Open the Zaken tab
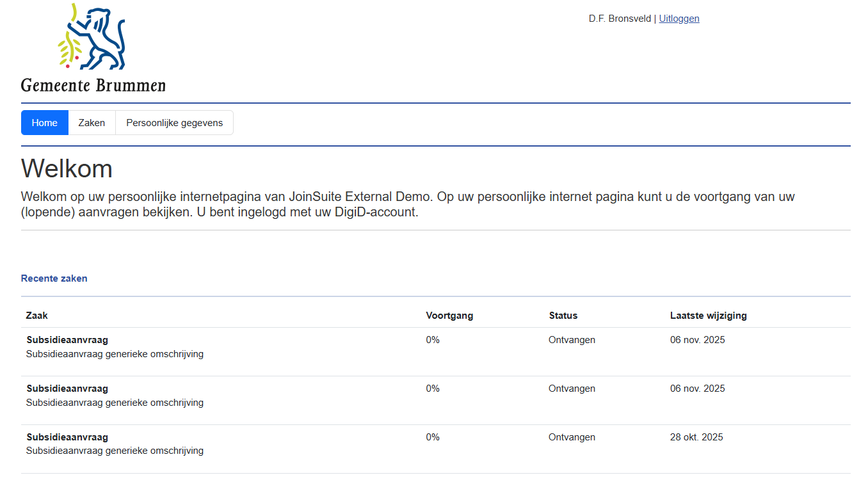Viewport: 868px width, 482px height. pyautogui.click(x=92, y=122)
